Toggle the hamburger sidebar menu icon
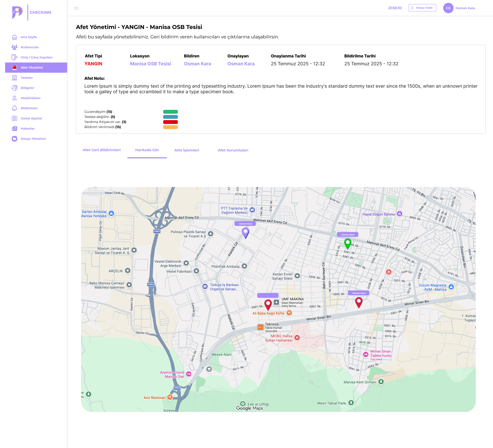This screenshot has width=493, height=448. pos(76,8)
